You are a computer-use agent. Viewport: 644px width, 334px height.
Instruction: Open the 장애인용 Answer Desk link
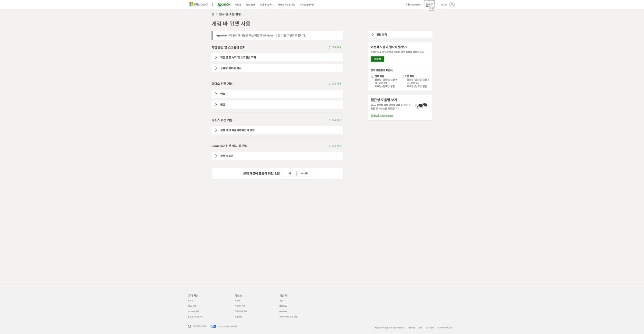382,116
